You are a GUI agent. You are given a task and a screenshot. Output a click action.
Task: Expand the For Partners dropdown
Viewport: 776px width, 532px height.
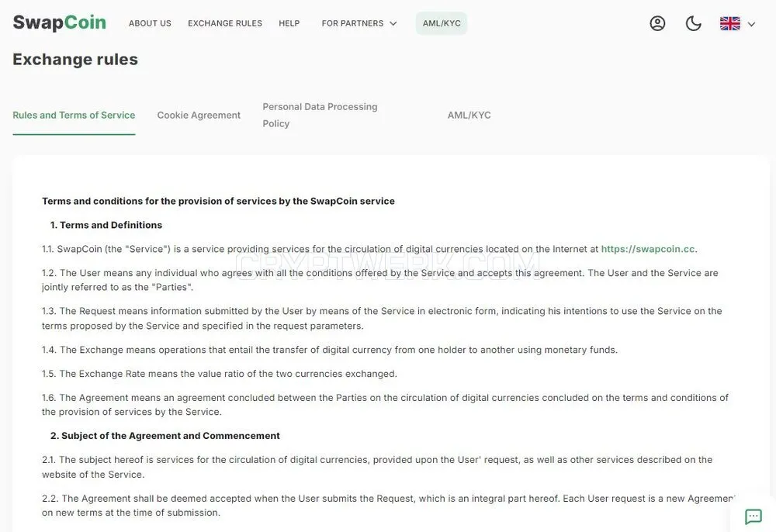(x=359, y=23)
